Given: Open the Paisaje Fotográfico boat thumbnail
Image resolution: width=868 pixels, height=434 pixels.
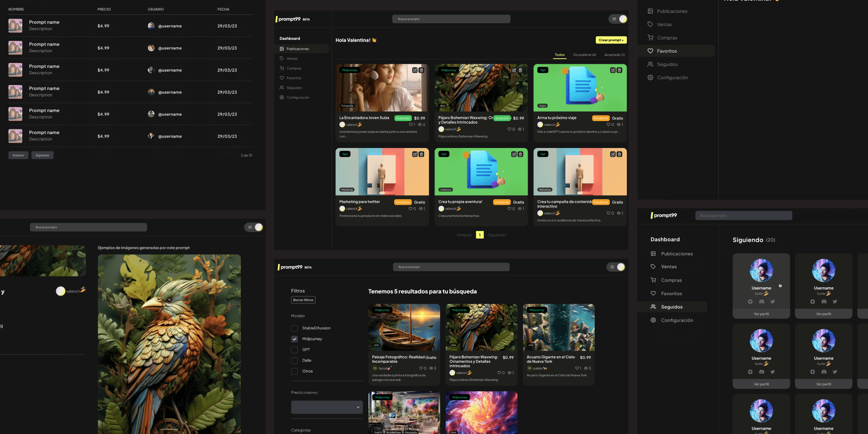Looking at the screenshot, I should [404, 327].
